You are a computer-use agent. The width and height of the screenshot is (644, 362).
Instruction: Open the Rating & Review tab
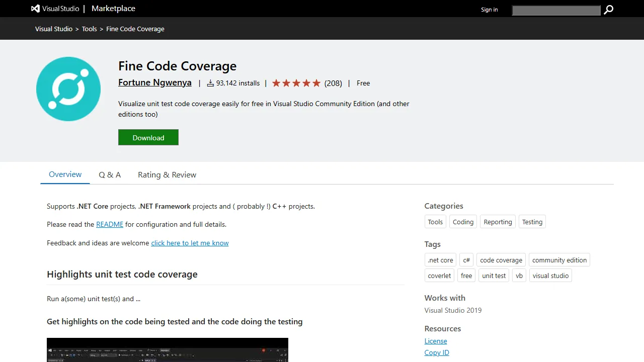167,174
